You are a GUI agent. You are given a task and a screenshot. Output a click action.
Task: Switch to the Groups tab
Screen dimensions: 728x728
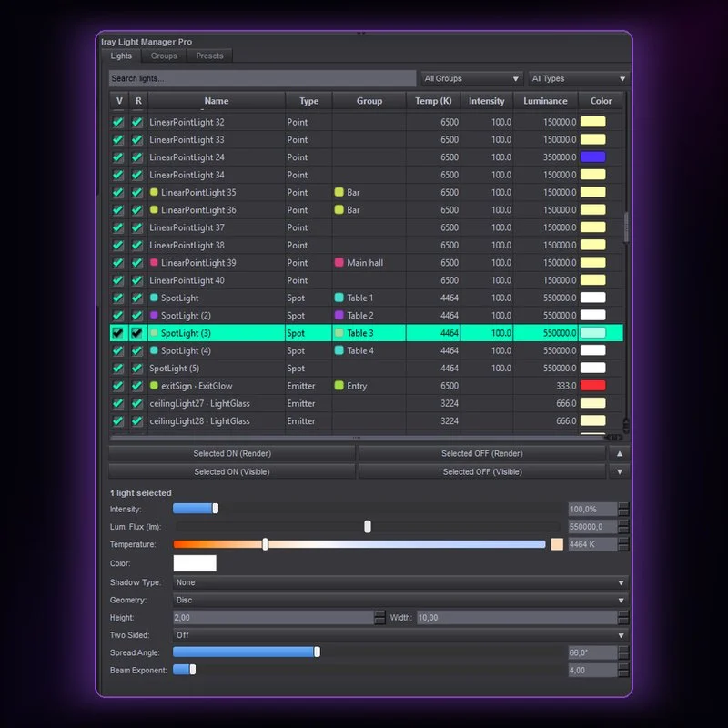[164, 56]
